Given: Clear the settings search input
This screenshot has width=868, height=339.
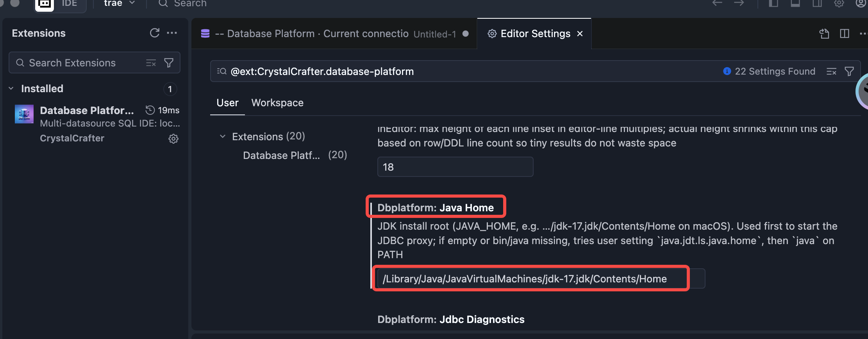Looking at the screenshot, I should pyautogui.click(x=831, y=71).
